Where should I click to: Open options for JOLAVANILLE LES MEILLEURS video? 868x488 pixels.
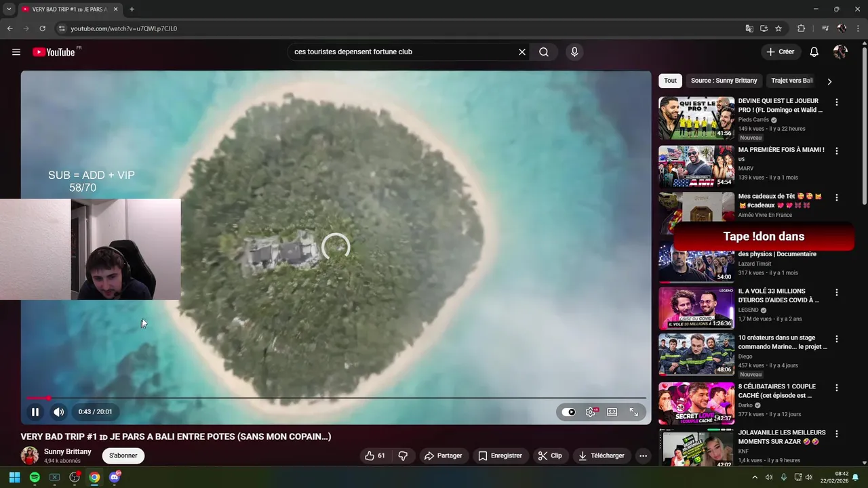tap(836, 434)
